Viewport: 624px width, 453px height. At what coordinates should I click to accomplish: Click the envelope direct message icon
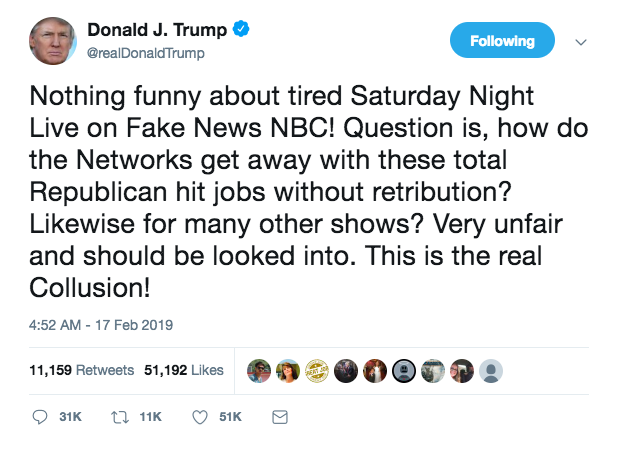(x=279, y=416)
